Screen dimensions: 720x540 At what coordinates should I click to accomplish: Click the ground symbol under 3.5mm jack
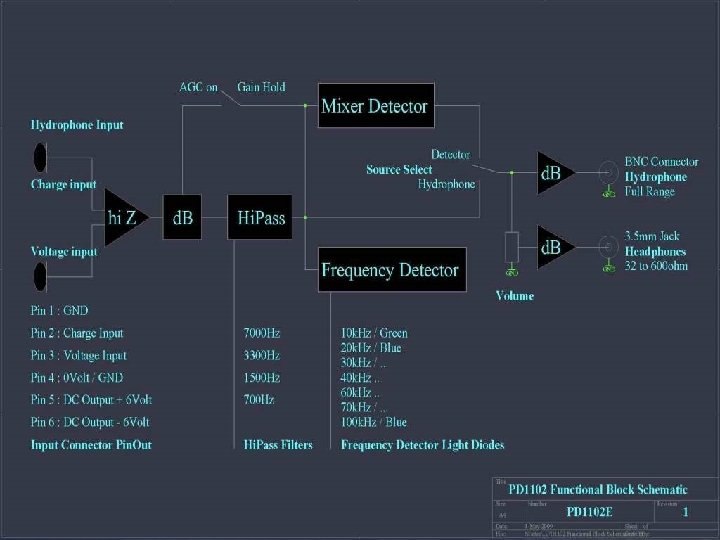click(x=609, y=267)
